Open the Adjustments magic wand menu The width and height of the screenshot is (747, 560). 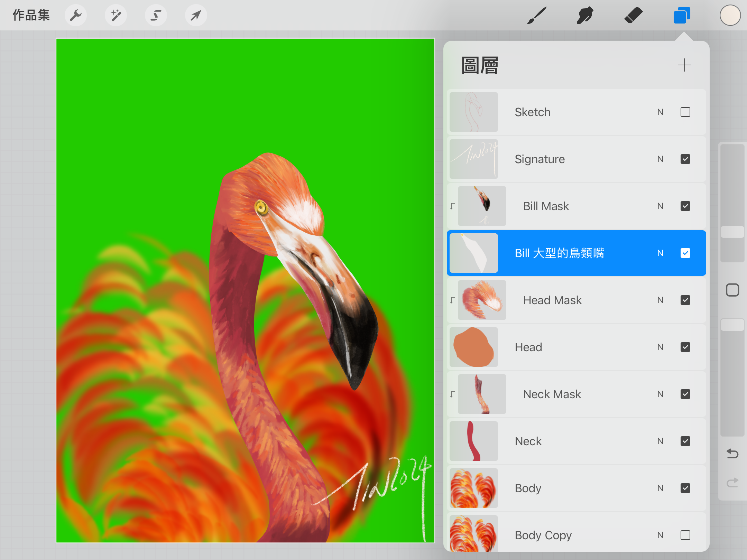[x=116, y=15]
